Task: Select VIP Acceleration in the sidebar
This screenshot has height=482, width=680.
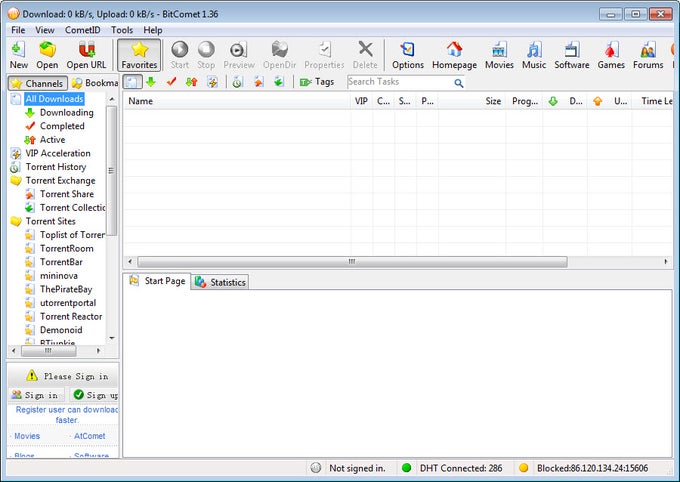Action: 58,153
